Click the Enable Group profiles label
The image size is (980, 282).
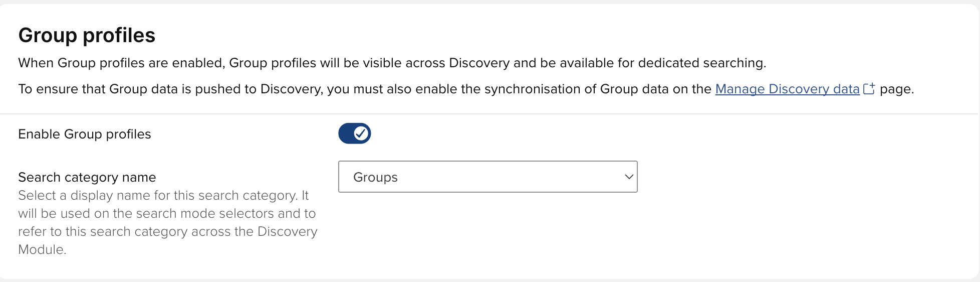point(84,134)
